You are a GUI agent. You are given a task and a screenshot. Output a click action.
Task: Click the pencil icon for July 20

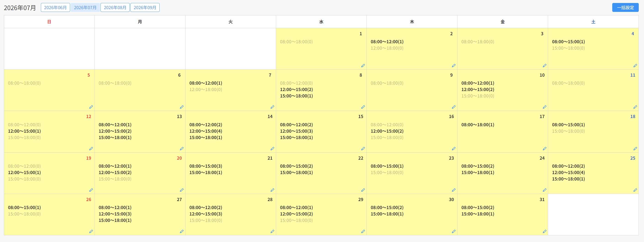tap(182, 190)
